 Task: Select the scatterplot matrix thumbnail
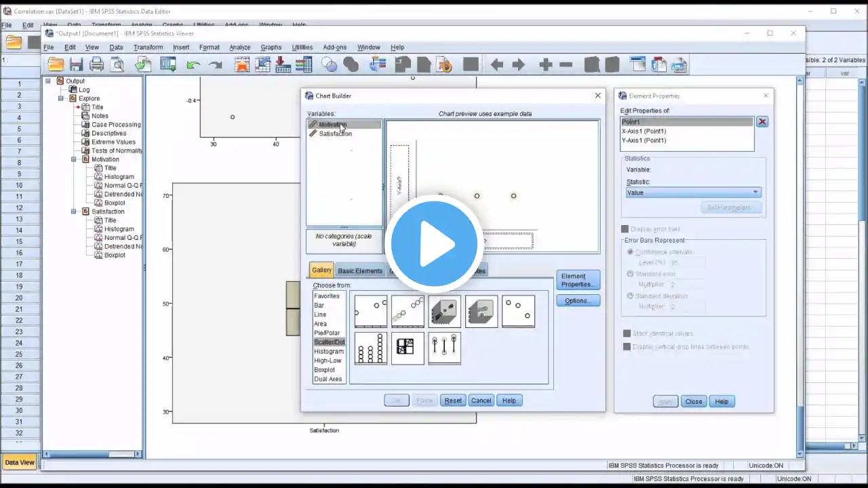click(x=408, y=348)
